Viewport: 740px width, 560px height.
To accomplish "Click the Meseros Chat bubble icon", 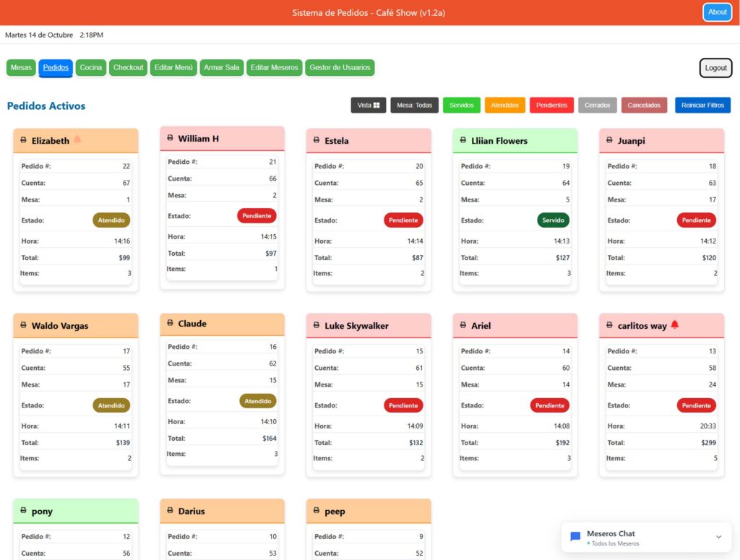I will [576, 537].
